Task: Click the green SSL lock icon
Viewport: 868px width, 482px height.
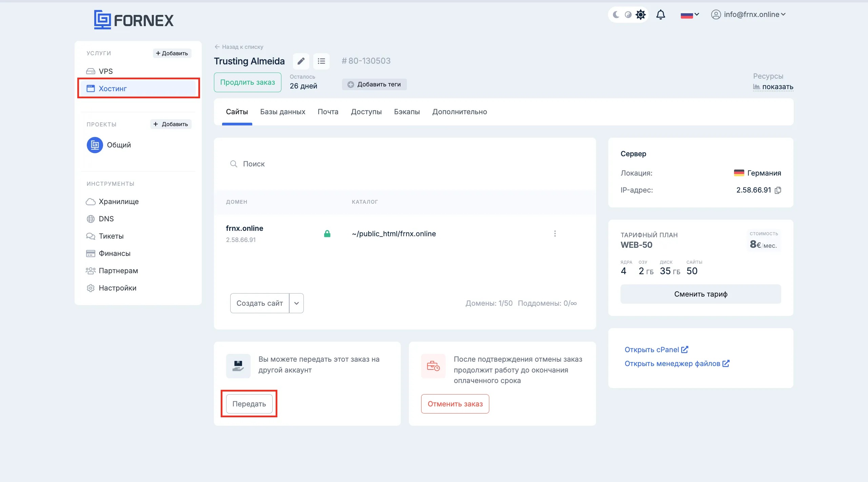Action: click(327, 234)
